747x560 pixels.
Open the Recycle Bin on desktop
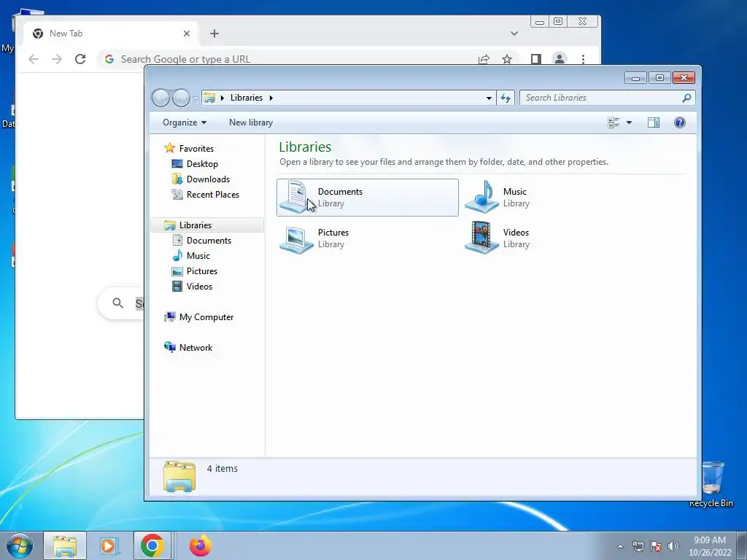[x=711, y=484]
